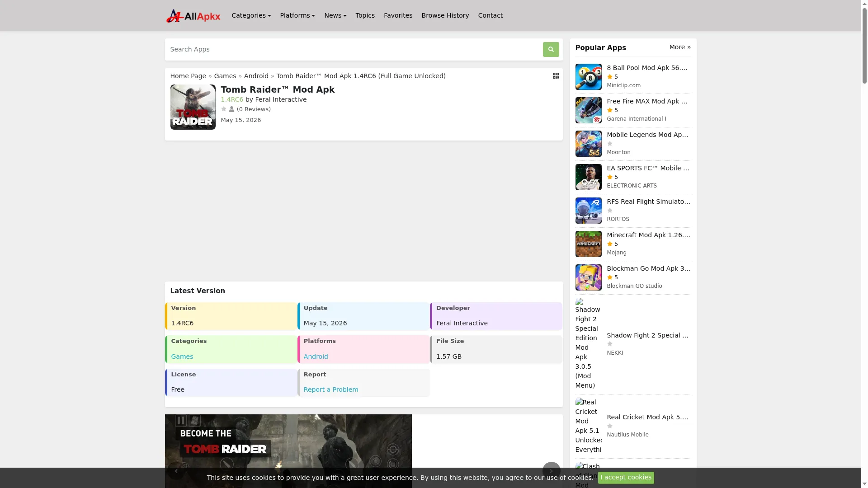
Task: Click the Moonton developer text
Action: pyautogui.click(x=618, y=152)
